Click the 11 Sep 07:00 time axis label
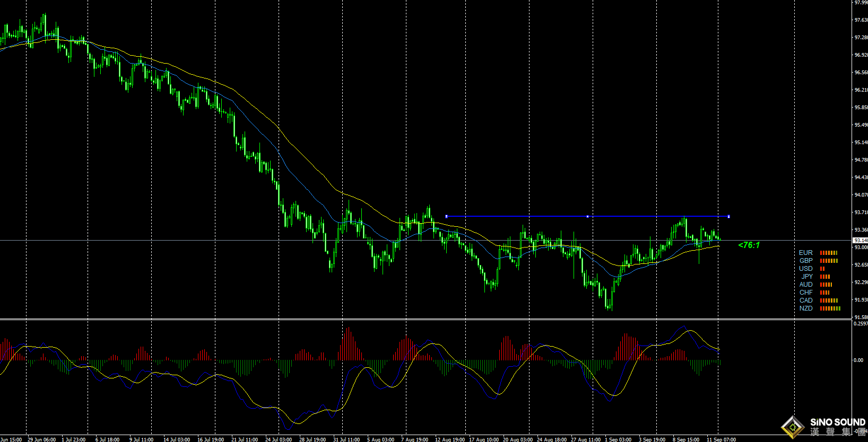The width and height of the screenshot is (868, 442). click(x=721, y=439)
